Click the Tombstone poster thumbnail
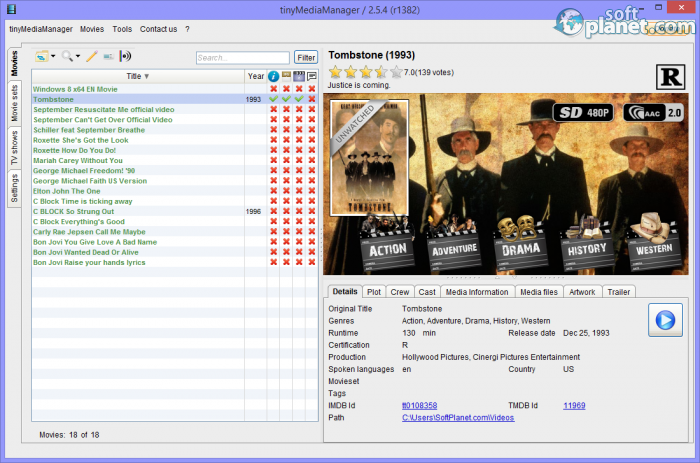The height and width of the screenshot is (463, 700). (369, 158)
